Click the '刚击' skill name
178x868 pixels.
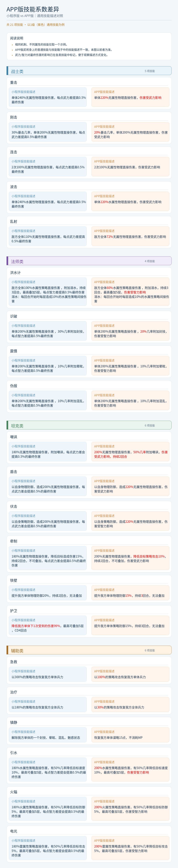click(14, 117)
